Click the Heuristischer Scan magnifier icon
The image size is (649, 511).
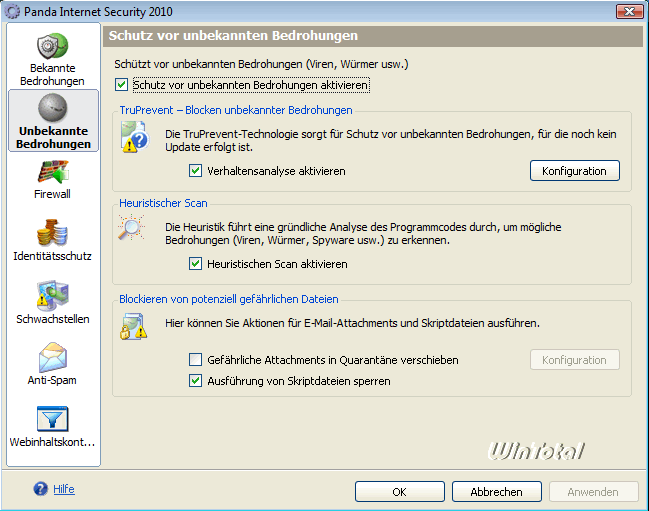(x=131, y=228)
